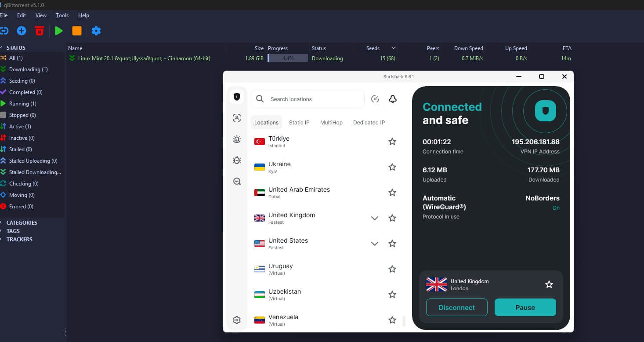Open Surfshark settings gear
Image resolution: width=644 pixels, height=342 pixels.
[237, 320]
